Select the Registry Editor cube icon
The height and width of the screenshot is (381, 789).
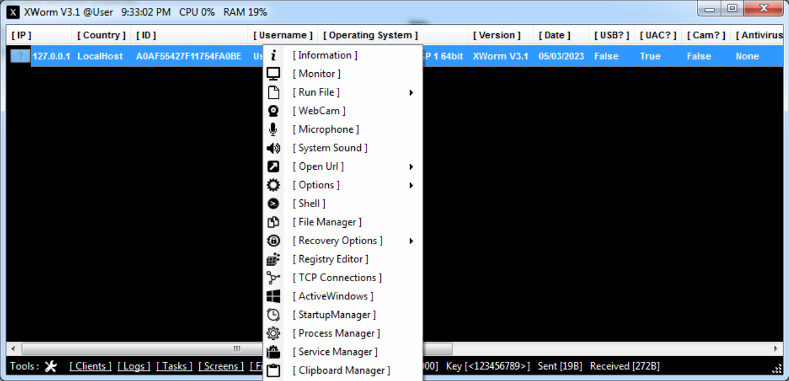pyautogui.click(x=273, y=259)
